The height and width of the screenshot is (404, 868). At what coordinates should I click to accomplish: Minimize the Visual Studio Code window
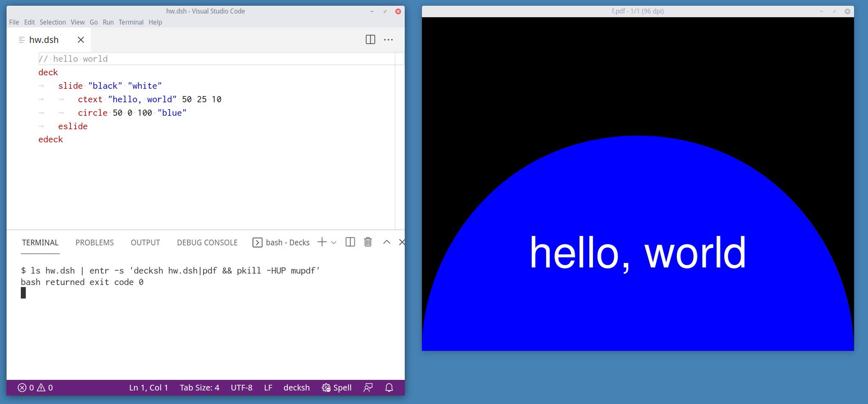pos(372,11)
